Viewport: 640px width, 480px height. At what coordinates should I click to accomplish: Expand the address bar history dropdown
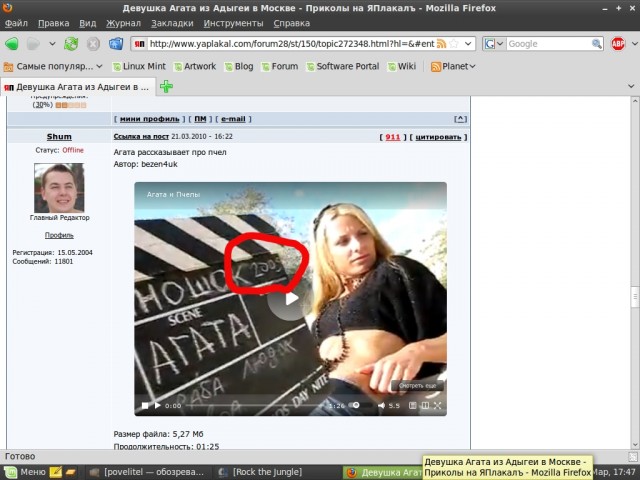tap(468, 44)
